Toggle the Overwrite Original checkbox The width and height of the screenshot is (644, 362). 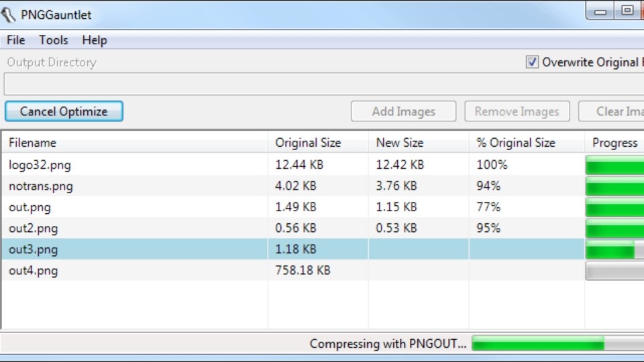[532, 62]
